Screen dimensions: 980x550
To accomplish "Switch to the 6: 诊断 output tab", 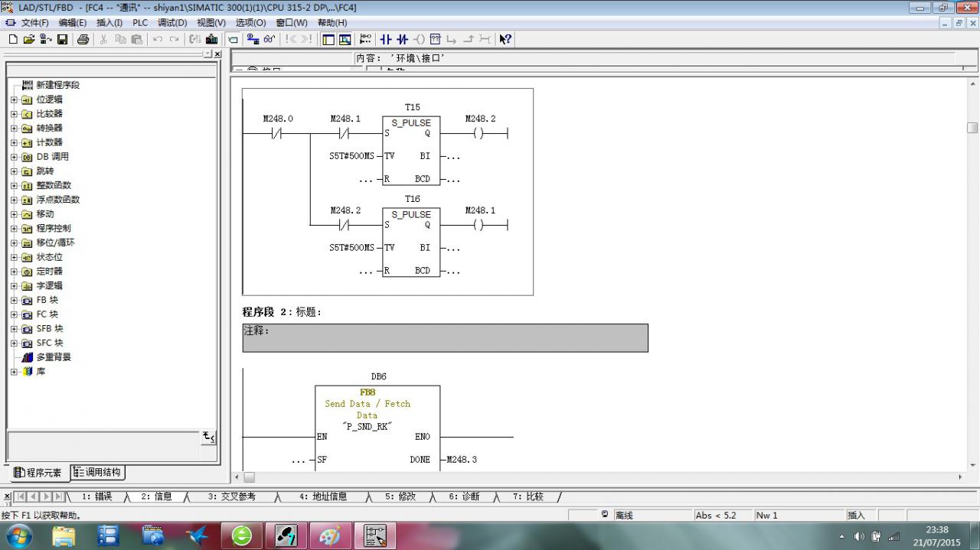I will coord(464,496).
